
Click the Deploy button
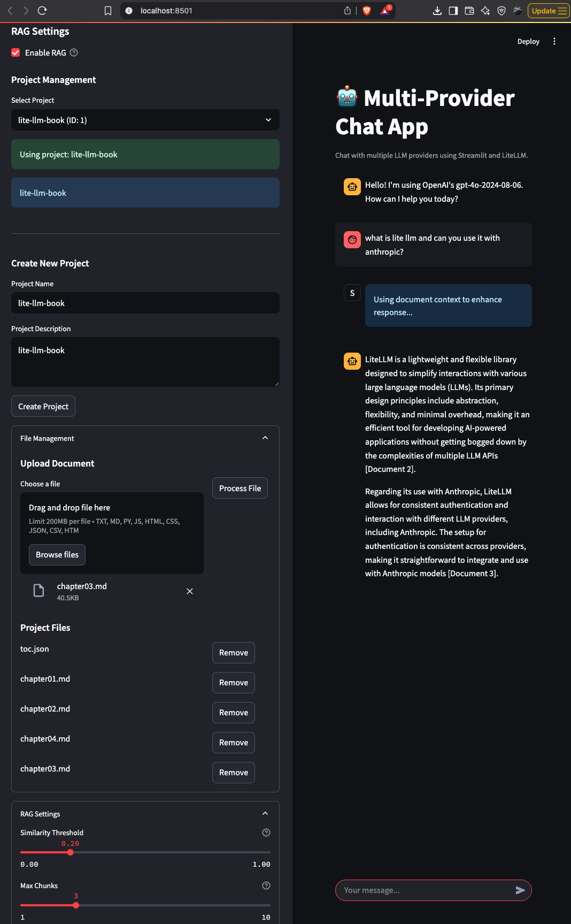click(528, 41)
